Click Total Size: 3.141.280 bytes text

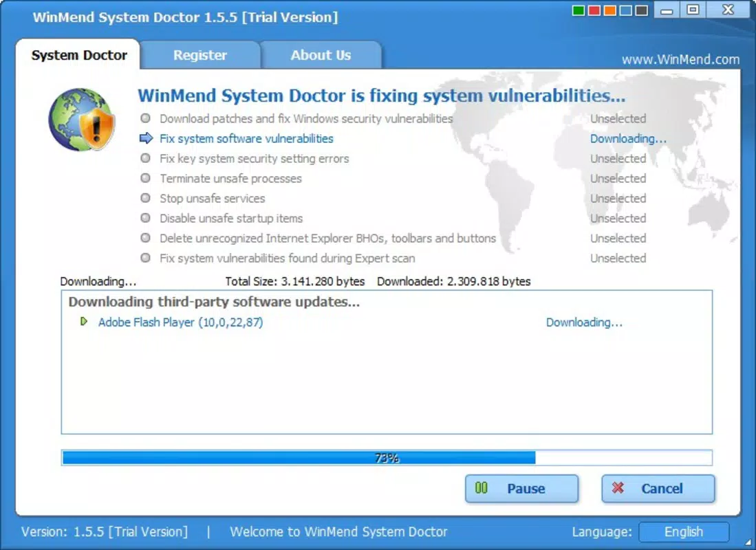[295, 281]
